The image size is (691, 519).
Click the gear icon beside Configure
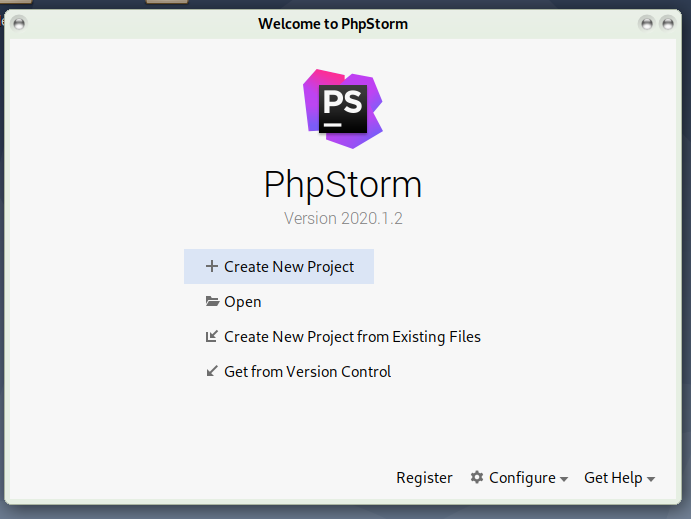(477, 478)
